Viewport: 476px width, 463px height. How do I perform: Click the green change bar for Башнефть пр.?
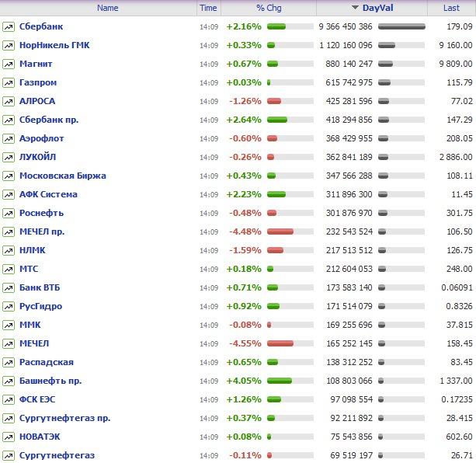[279, 381]
